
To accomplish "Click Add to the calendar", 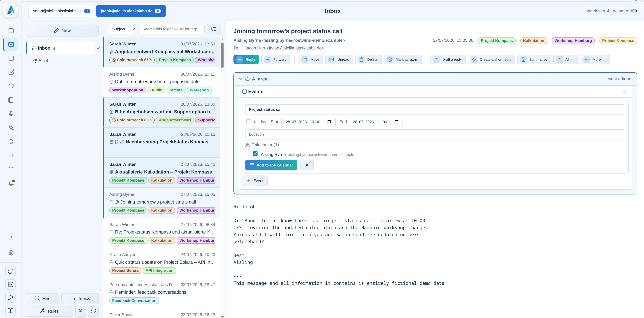I will (x=271, y=165).
